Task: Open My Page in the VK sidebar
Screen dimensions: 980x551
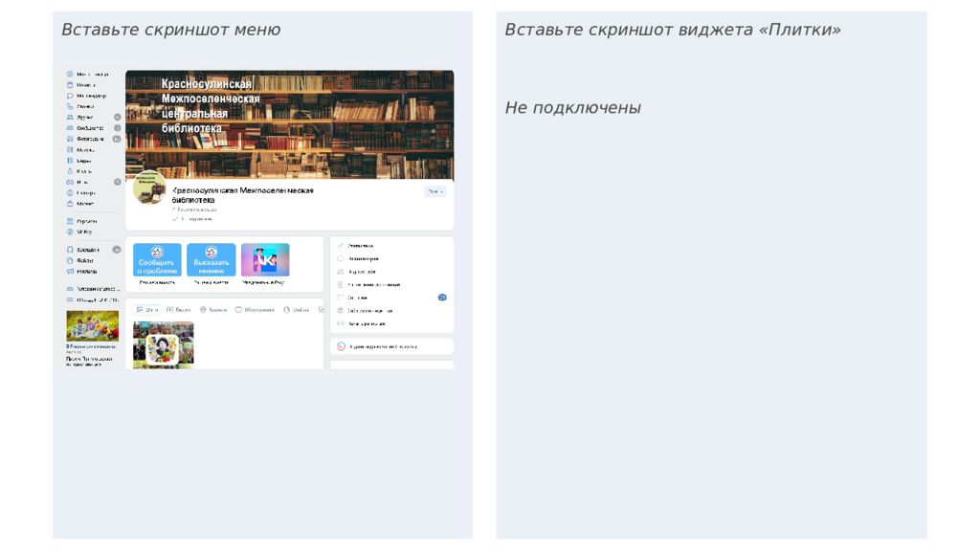Action: 87,74
